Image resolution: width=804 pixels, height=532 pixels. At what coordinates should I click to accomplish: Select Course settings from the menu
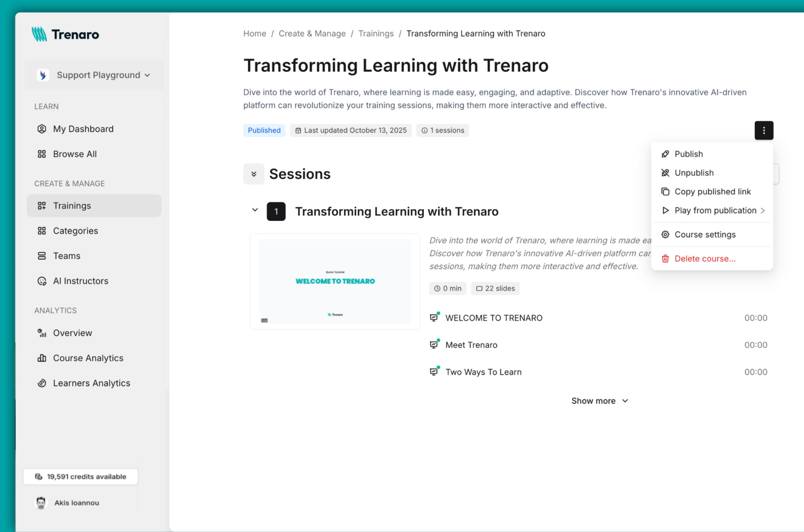coord(705,234)
